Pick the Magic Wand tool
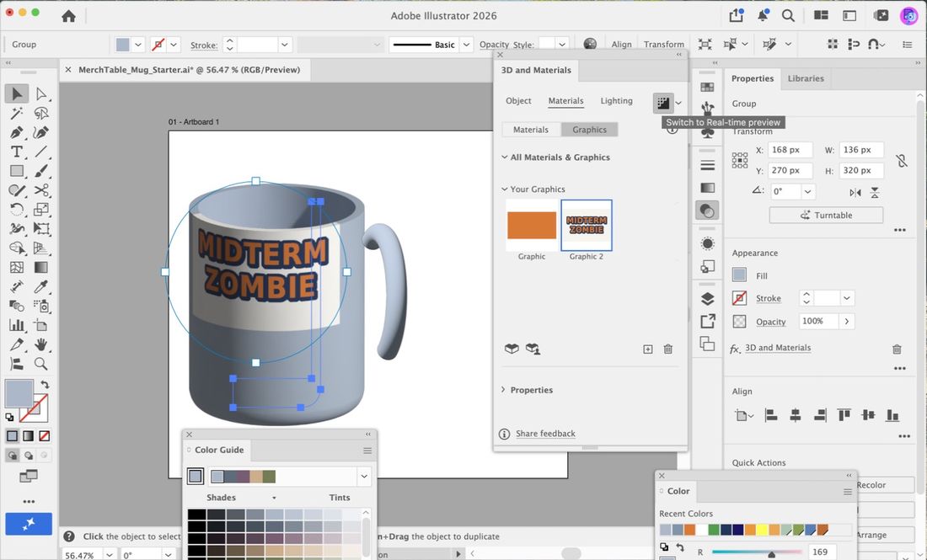This screenshot has width=927, height=560. (17, 113)
